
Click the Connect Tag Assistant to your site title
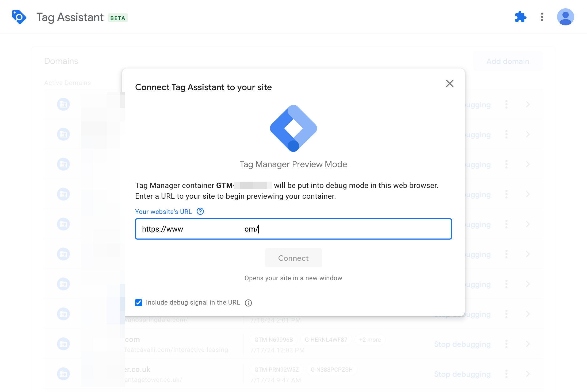(x=203, y=87)
